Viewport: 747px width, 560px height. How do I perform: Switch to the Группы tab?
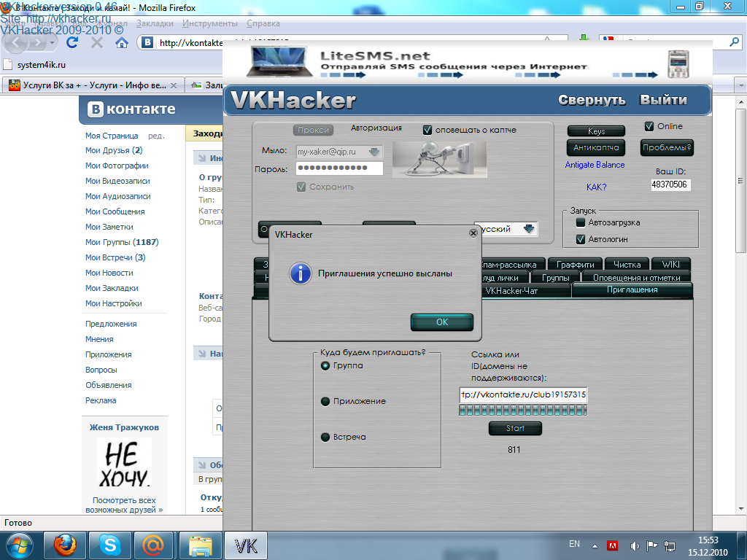point(555,278)
